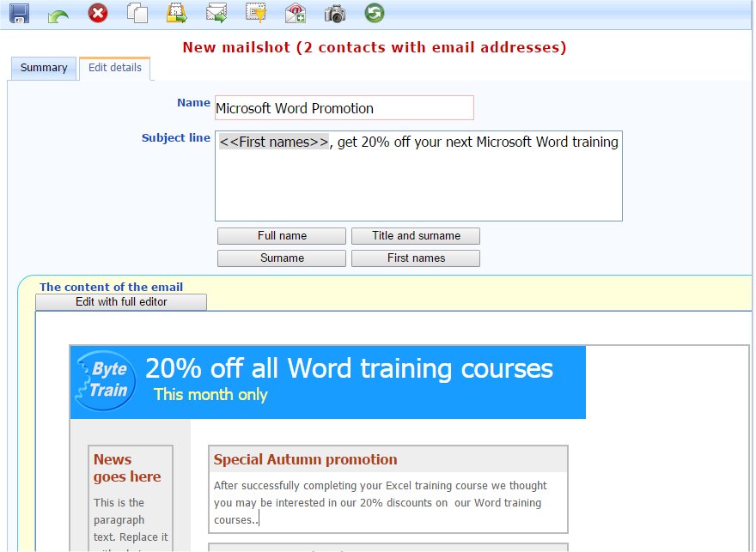756x552 pixels.
Task: Click the add email envelope icon
Action: tap(296, 13)
